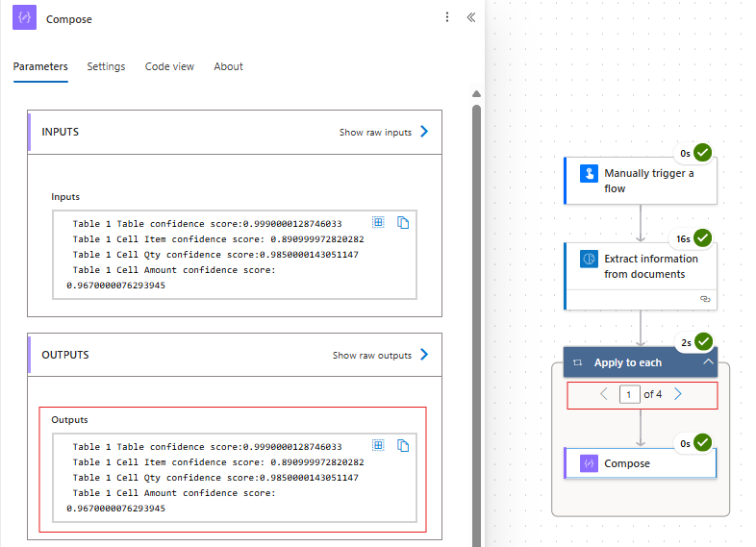Collapse the Compose details panel
The height and width of the screenshot is (547, 756).
click(471, 17)
